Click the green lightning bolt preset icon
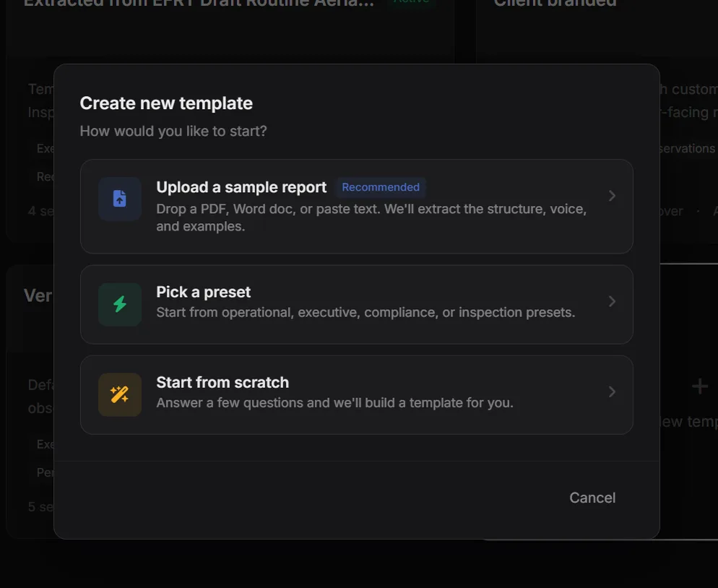This screenshot has height=588, width=718. click(119, 304)
